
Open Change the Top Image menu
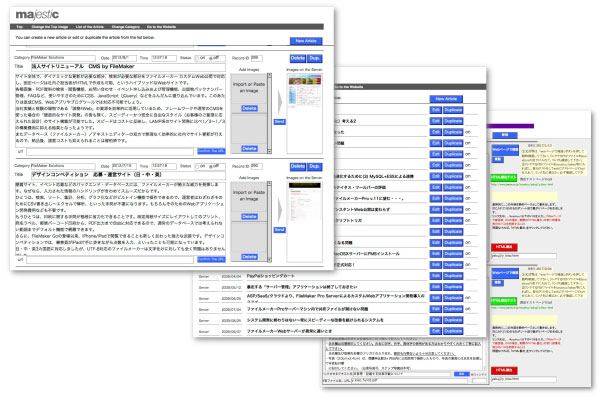[x=50, y=27]
